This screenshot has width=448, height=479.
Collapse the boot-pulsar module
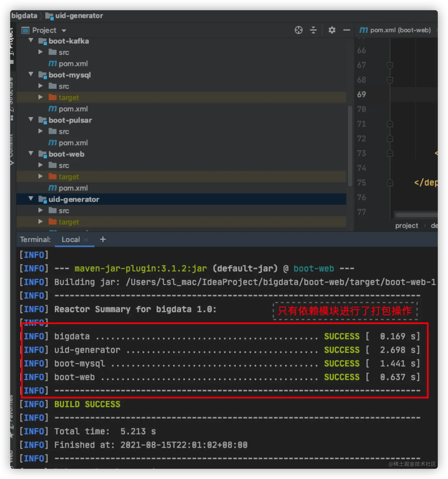click(x=31, y=120)
